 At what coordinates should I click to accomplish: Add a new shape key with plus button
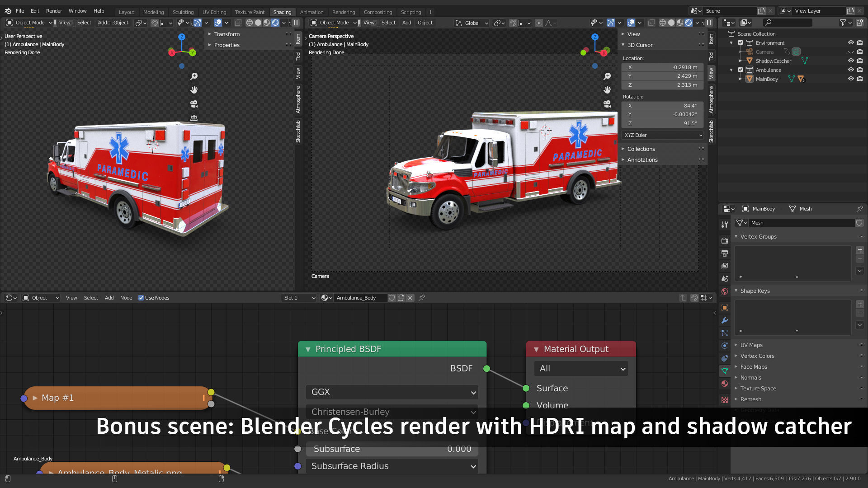(860, 304)
